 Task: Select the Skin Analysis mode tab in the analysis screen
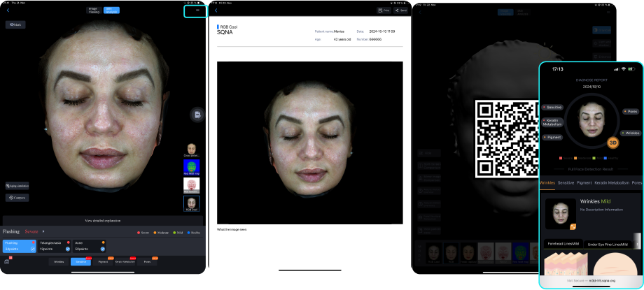pos(111,10)
